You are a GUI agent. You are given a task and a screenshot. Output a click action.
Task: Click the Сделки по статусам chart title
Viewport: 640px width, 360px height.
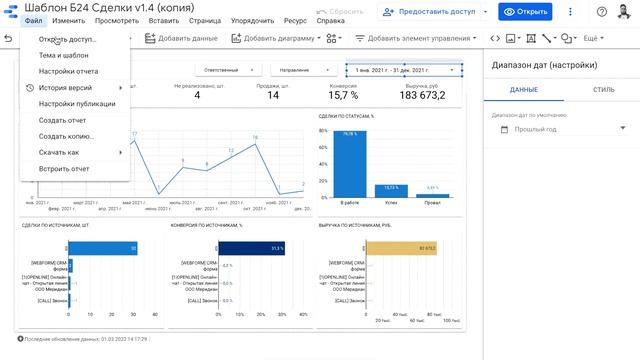click(x=346, y=116)
